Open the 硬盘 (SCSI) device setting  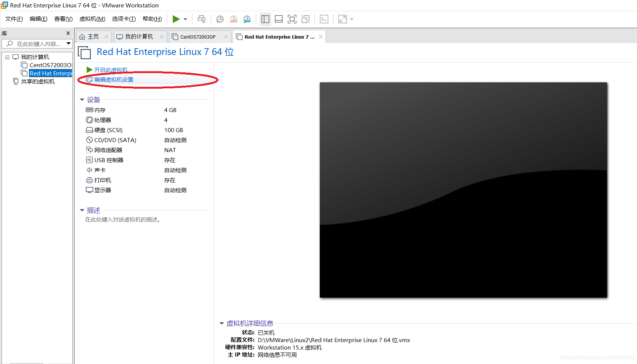pos(104,130)
